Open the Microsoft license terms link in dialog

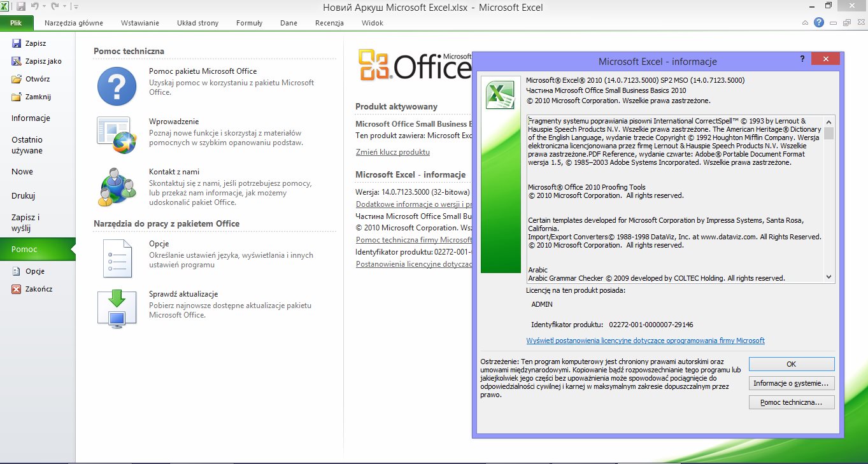tap(645, 341)
